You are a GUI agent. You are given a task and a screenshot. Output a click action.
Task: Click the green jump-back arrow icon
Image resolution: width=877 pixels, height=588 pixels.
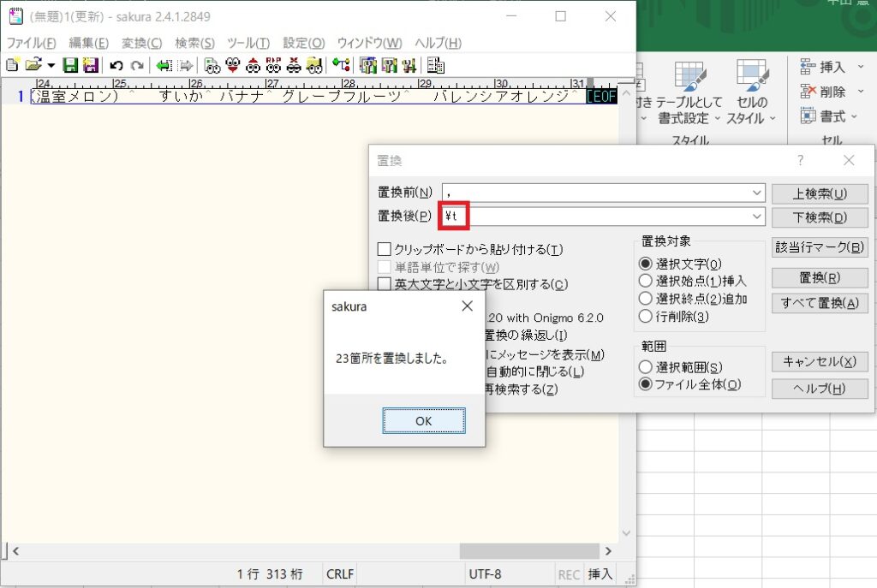(x=164, y=65)
